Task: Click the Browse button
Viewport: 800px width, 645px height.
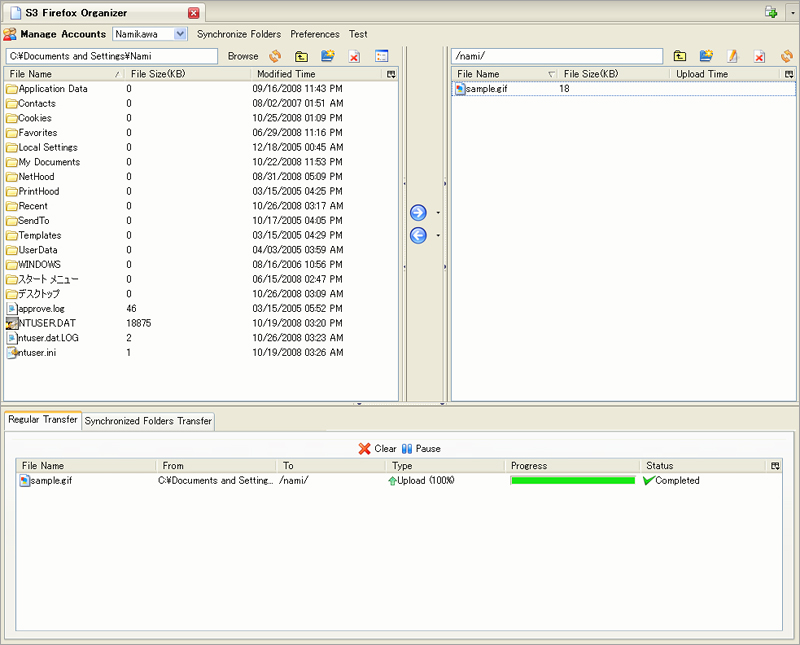Action: 243,56
